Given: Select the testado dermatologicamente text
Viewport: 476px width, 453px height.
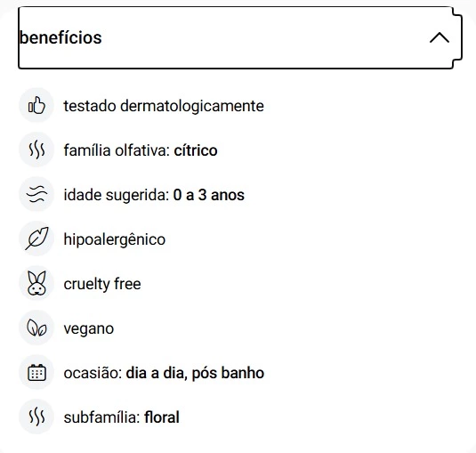Looking at the screenshot, I should click(164, 106).
